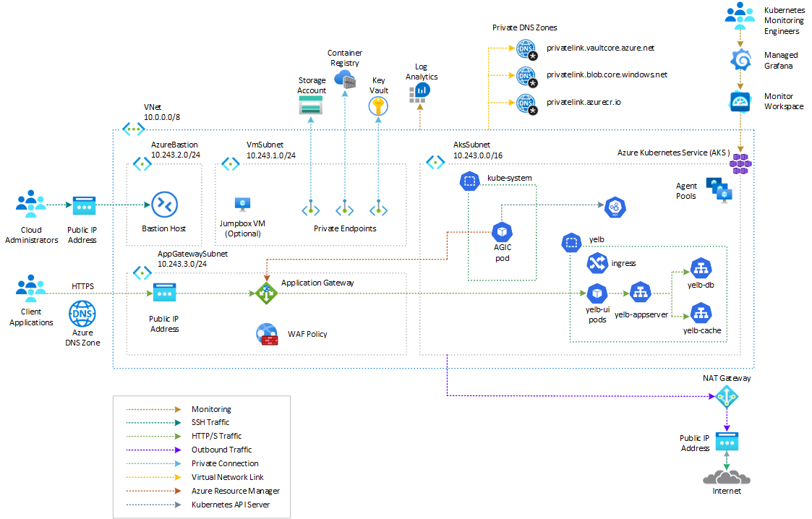Click Private Connection legend entry
Screen dimensions: 812x519
click(x=192, y=463)
